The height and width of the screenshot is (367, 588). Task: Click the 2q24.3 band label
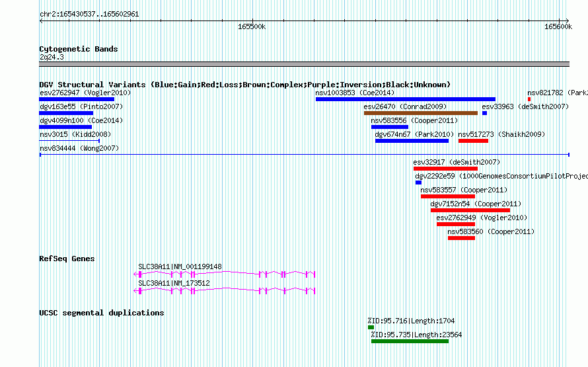[52, 57]
